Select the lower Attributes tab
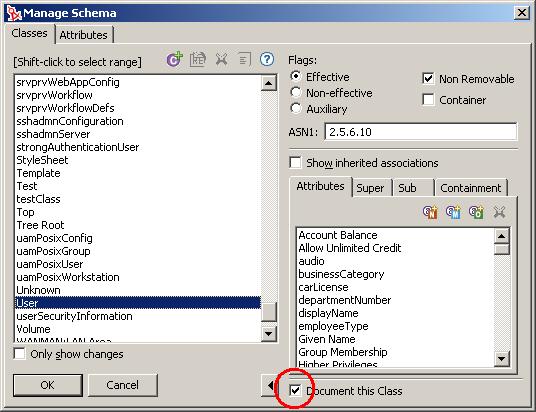The image size is (536, 412). 321,187
